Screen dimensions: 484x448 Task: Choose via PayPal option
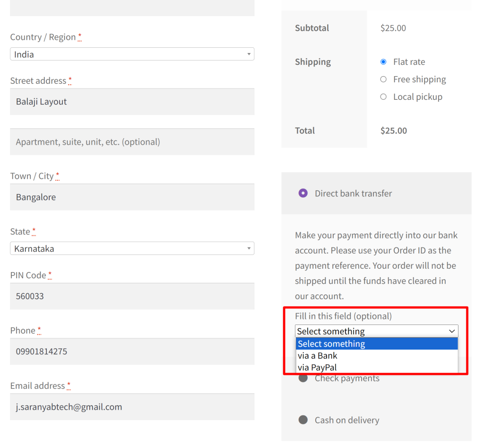coord(377,368)
